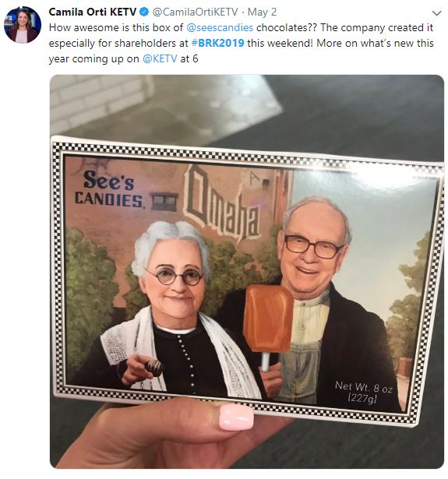Viewport: 448px width, 479px height.
Task: Click the @KETV mention
Action: coord(160,58)
